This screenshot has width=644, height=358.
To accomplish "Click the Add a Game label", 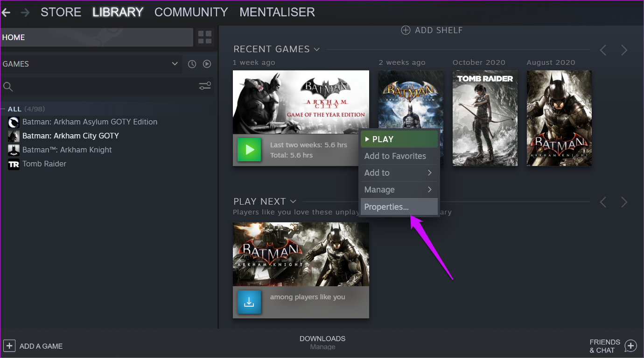I will 41,346.
